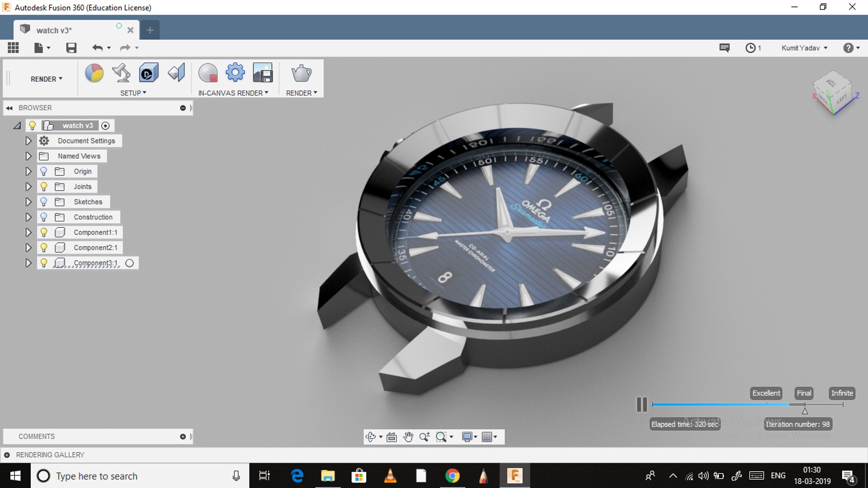Toggle Construction folder visibility bulb
The height and width of the screenshot is (488, 868).
44,217
